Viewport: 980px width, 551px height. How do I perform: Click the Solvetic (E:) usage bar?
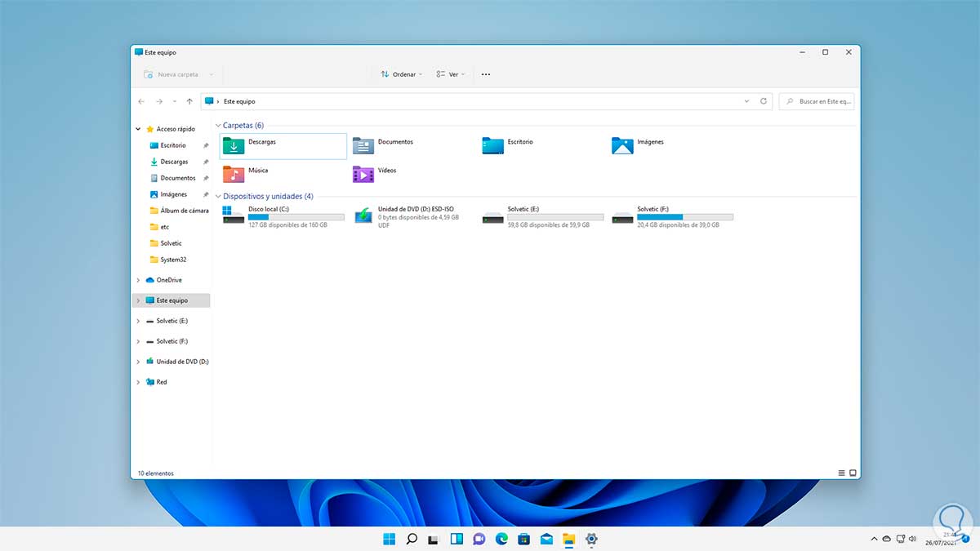(555, 217)
